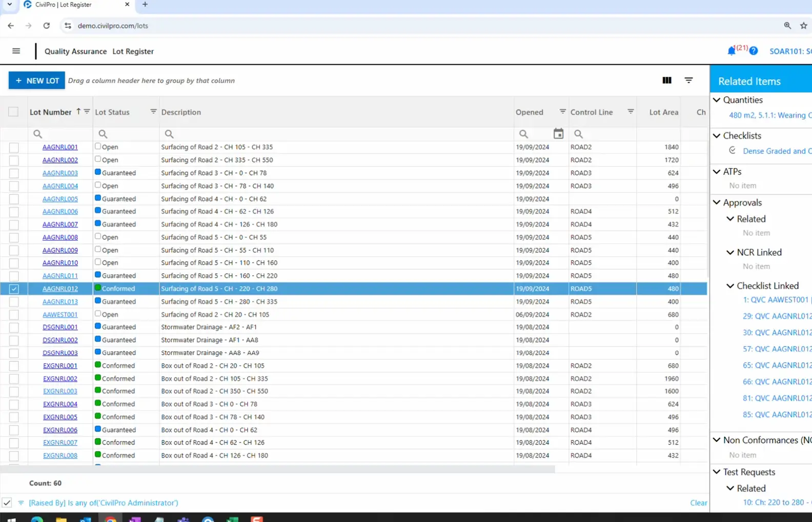812x522 pixels.
Task: Click the Quality Assurance breadcrumb
Action: pyautogui.click(x=75, y=51)
